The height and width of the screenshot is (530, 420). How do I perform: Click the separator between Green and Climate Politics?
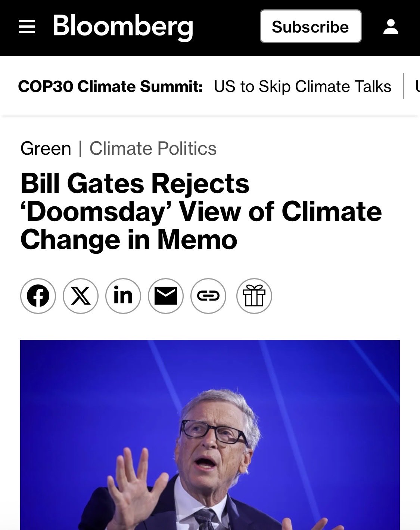pos(80,148)
